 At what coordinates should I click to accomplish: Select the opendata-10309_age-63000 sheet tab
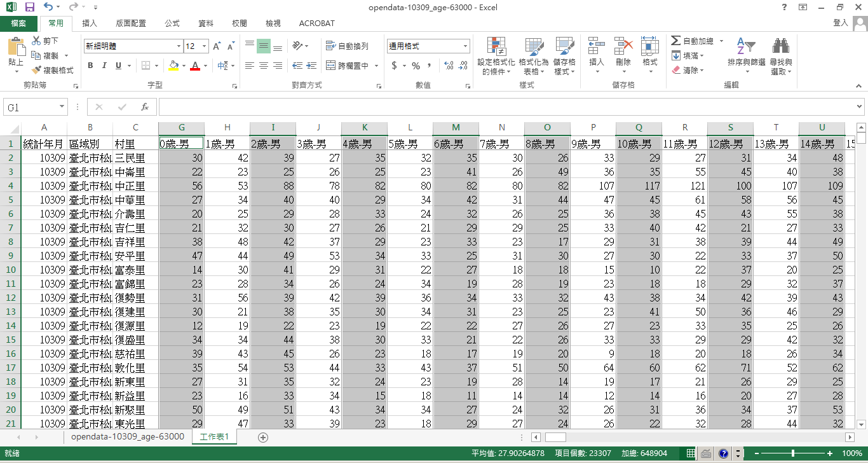127,437
